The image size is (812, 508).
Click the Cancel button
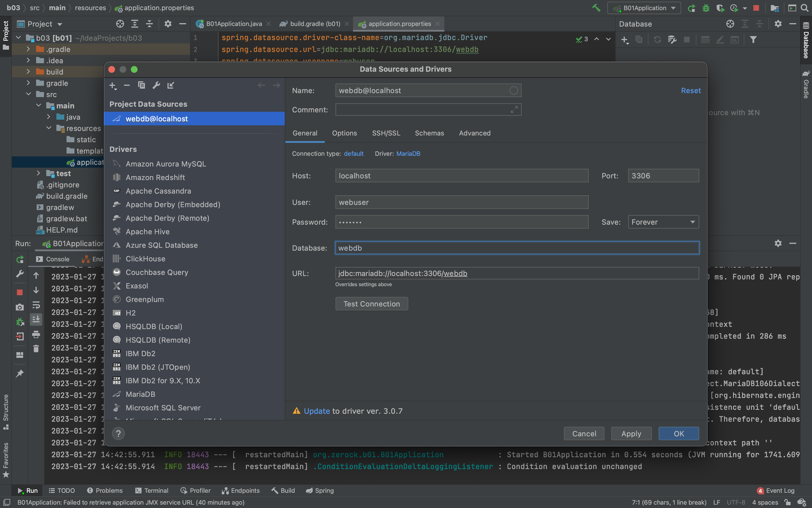584,433
